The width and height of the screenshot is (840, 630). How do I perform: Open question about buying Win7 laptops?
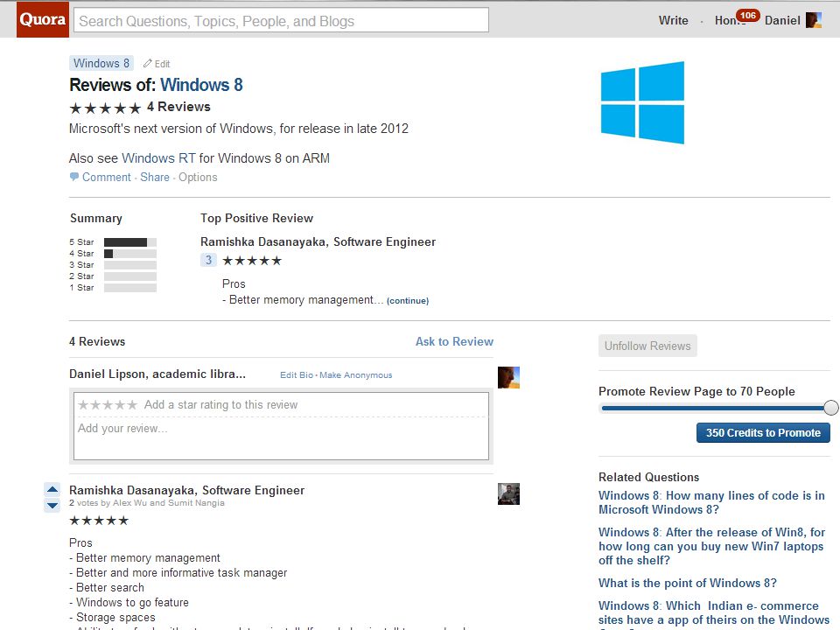tap(711, 546)
